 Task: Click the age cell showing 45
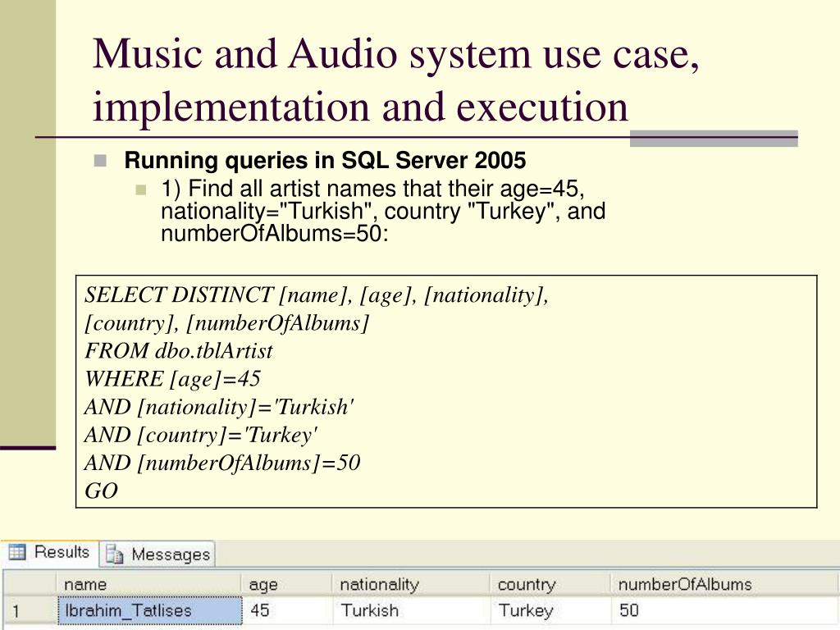[287, 610]
